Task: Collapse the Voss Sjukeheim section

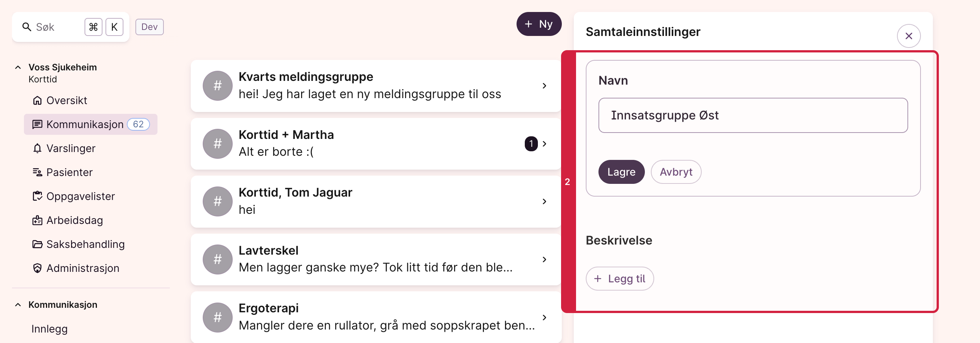Action: coord(18,67)
